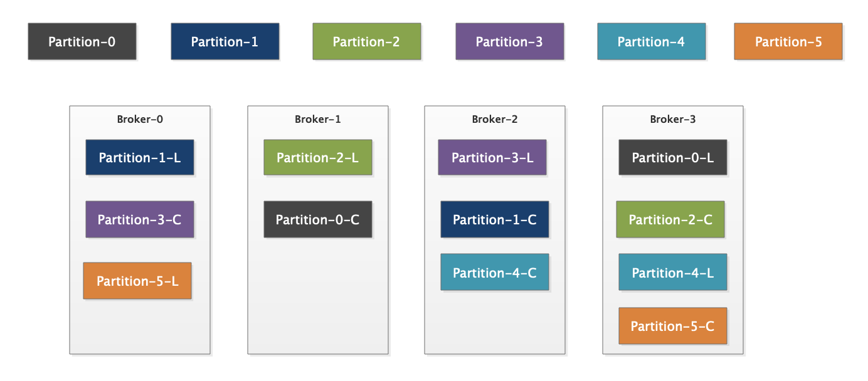868x381 pixels.
Task: Click the dark gray Partition-0 legend box
Action: [82, 42]
